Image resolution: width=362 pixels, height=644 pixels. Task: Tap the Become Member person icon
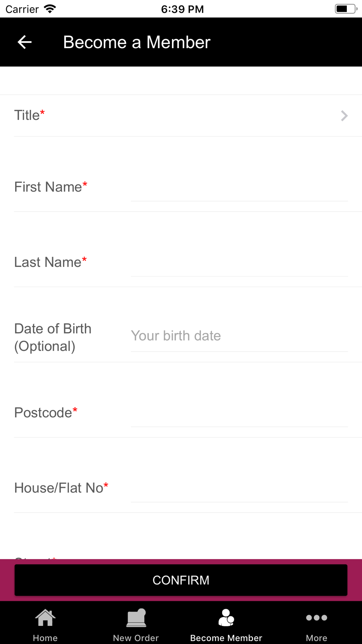(x=226, y=618)
